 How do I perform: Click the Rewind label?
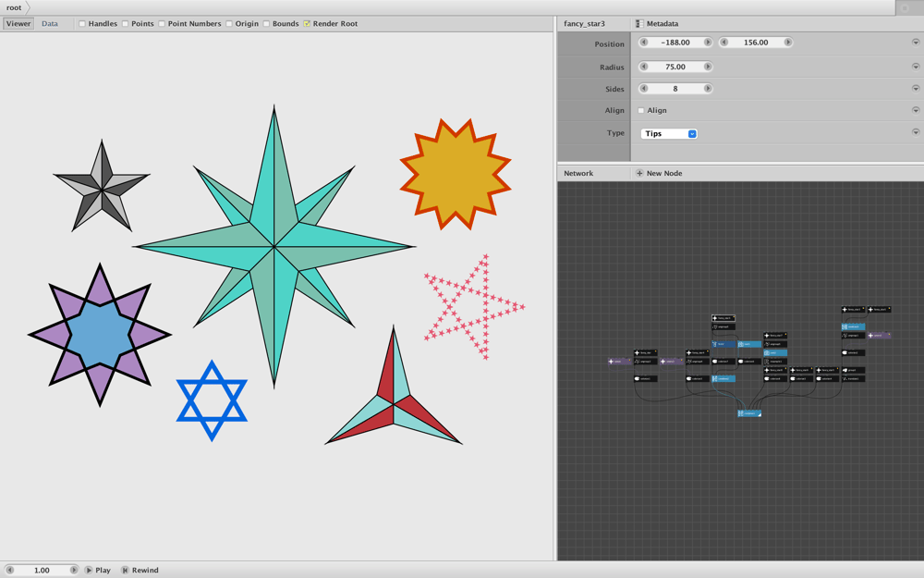pos(145,570)
